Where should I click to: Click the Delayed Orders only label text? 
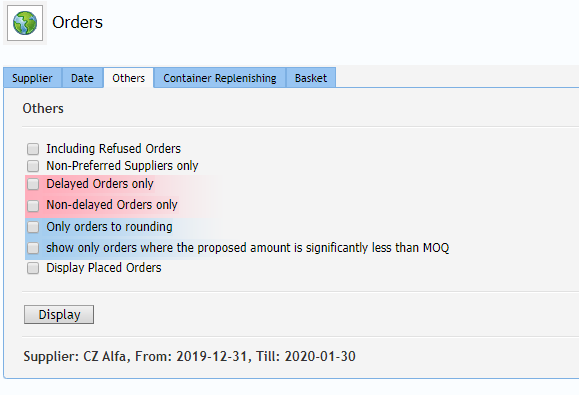tap(100, 184)
